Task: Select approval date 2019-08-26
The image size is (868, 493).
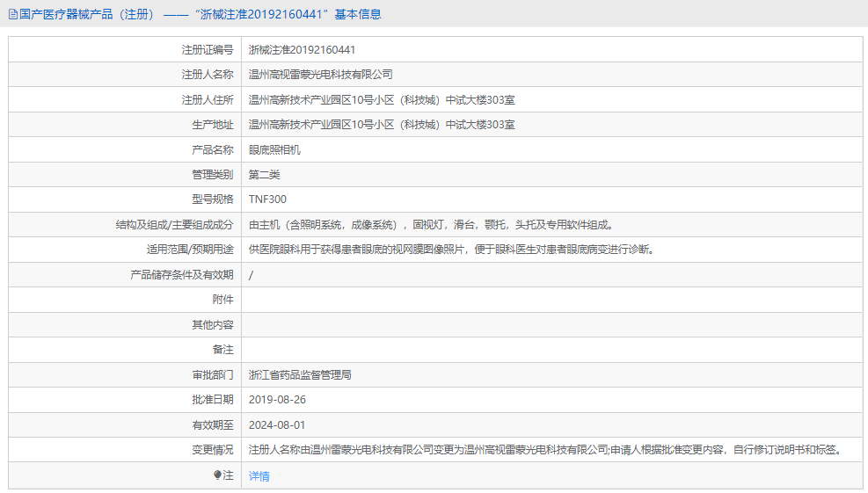Action: [x=277, y=400]
